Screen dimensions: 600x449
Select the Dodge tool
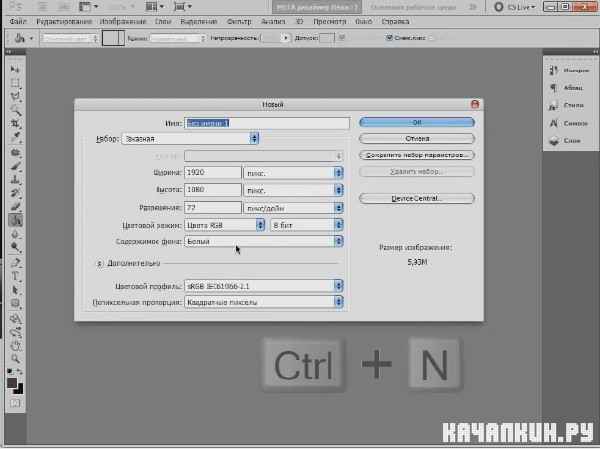pyautogui.click(x=15, y=247)
